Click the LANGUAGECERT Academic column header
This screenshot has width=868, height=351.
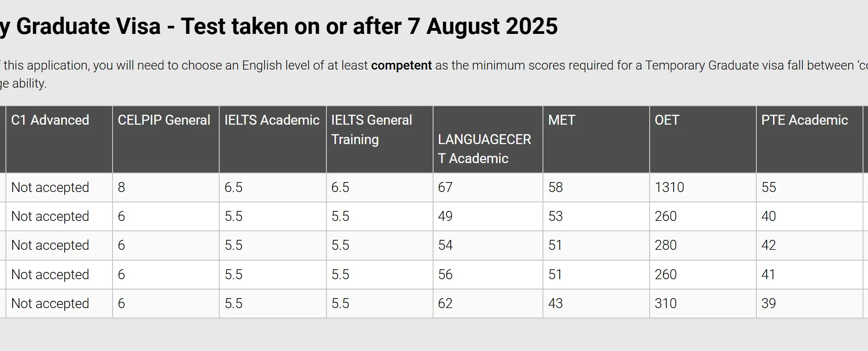click(x=484, y=149)
